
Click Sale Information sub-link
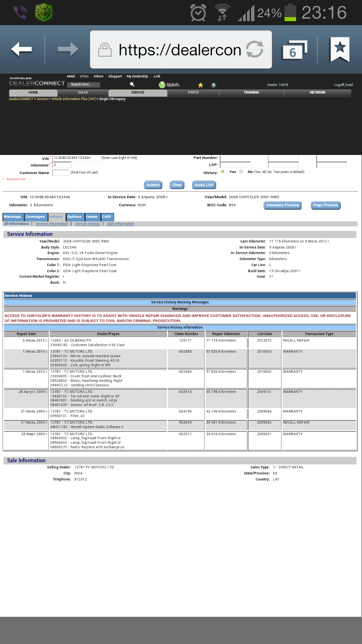point(121,224)
